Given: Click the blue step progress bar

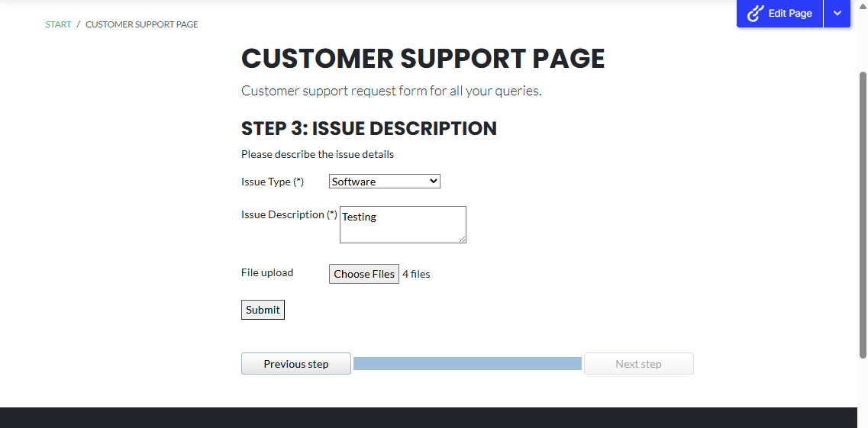Looking at the screenshot, I should [467, 364].
